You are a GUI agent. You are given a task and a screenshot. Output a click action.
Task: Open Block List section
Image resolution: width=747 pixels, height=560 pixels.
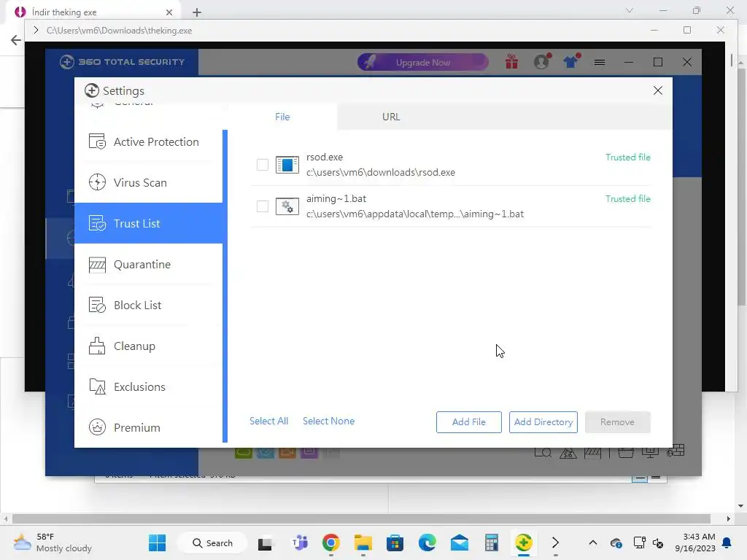(x=149, y=306)
